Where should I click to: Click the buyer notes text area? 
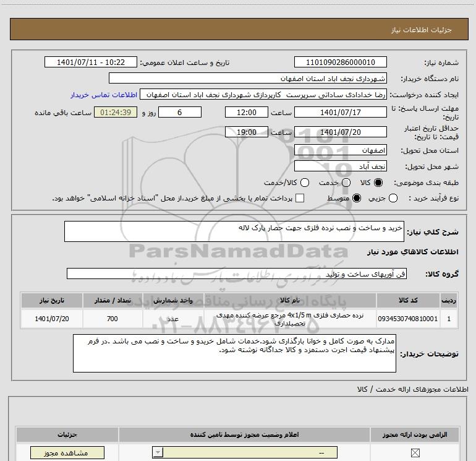[234, 353]
